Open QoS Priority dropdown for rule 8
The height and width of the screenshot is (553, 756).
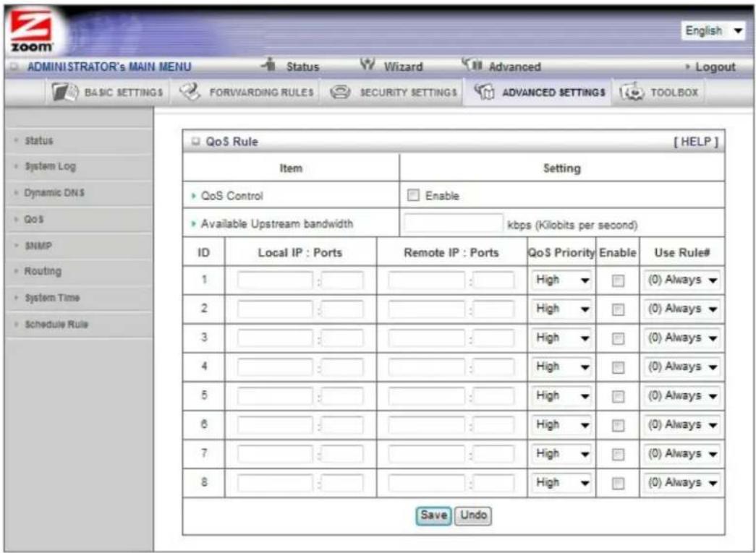pos(561,483)
